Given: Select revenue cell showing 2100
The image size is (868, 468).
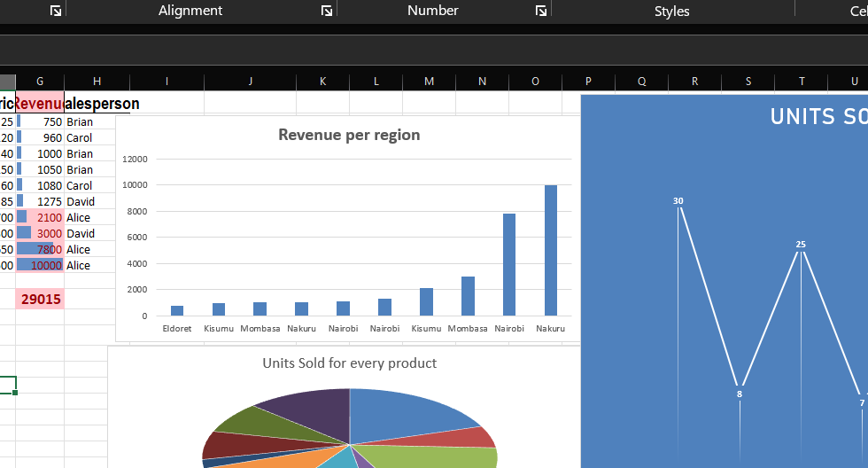Looking at the screenshot, I should point(40,218).
